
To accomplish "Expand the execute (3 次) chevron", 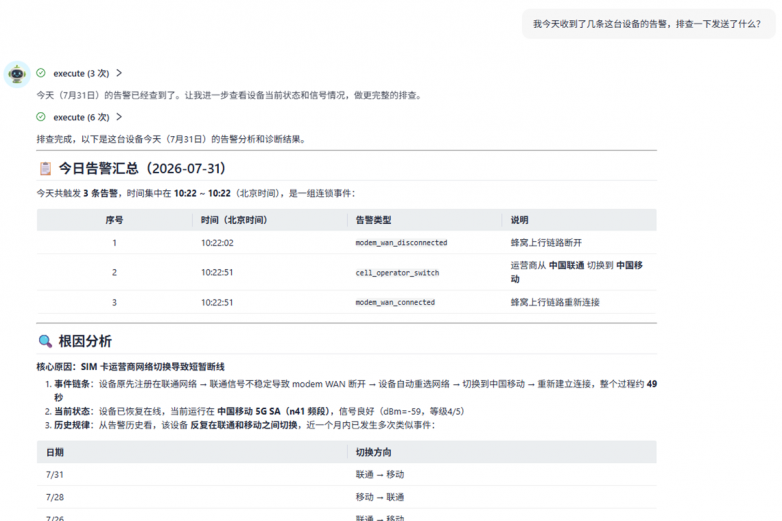I will 119,73.
